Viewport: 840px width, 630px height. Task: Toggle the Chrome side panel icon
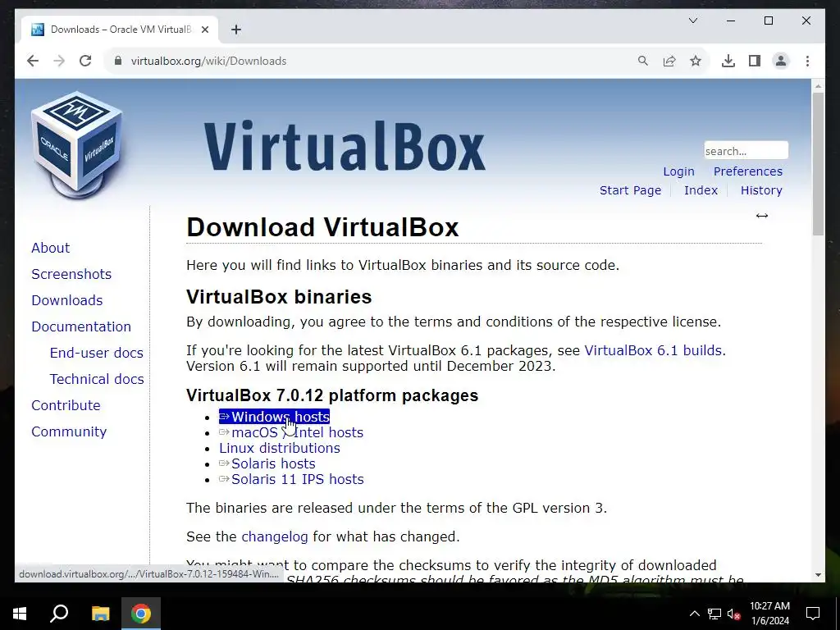point(755,61)
